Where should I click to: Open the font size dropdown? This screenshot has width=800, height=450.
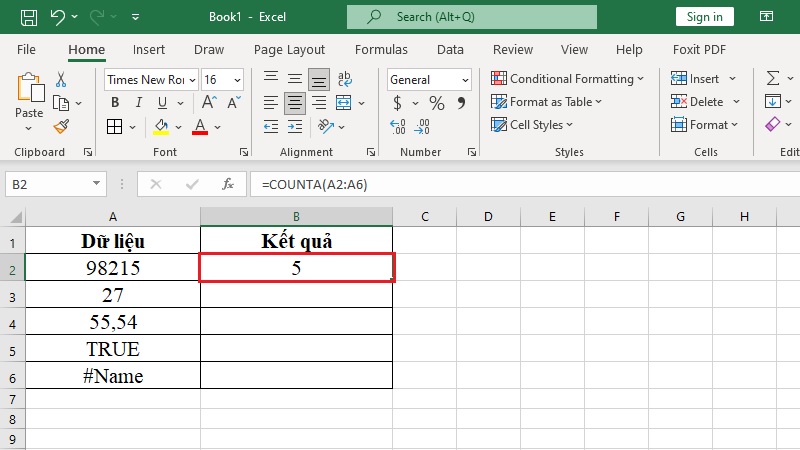[x=237, y=80]
